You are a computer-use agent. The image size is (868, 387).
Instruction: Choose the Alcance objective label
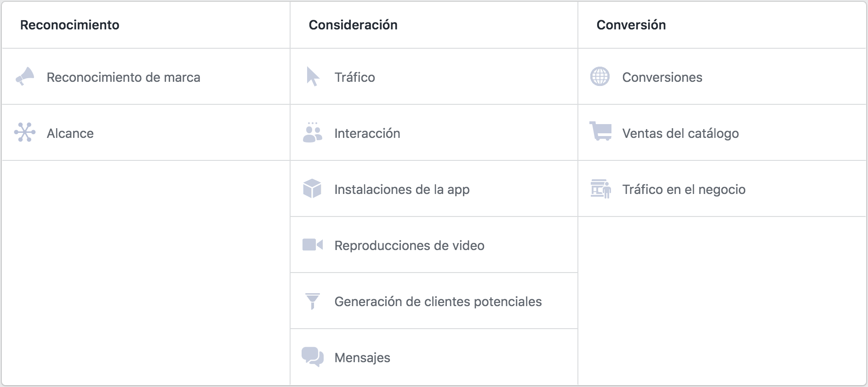70,133
